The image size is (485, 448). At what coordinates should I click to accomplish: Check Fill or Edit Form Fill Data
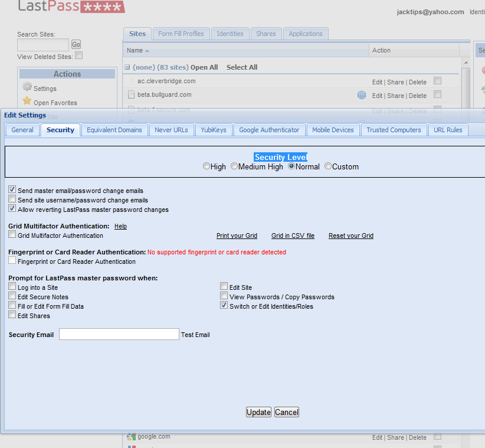12,305
